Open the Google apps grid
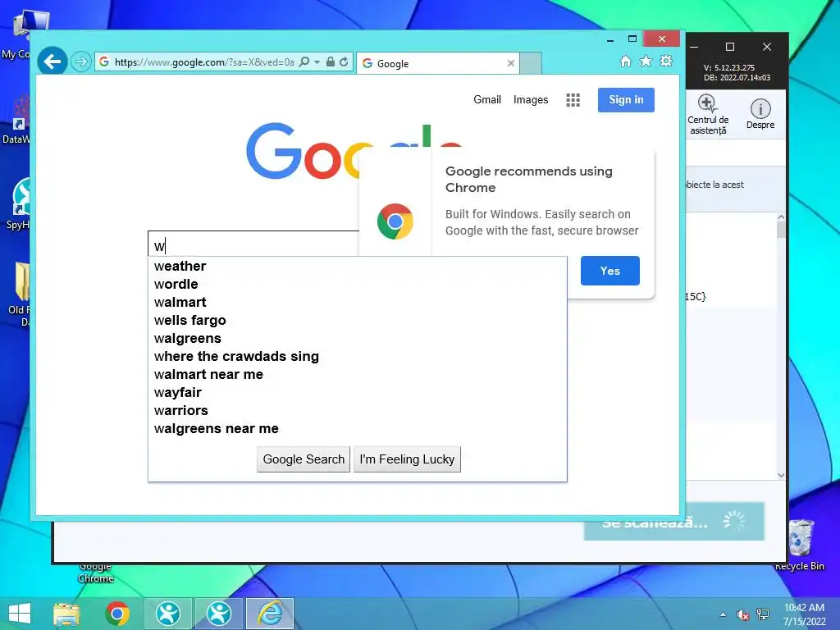The image size is (840, 630). pos(573,100)
